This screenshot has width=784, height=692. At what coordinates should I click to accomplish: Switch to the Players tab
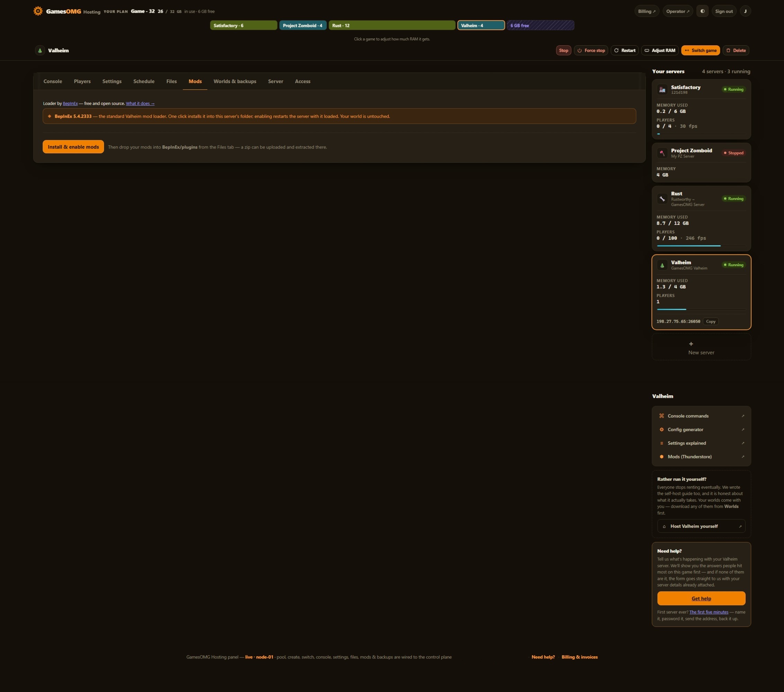[x=82, y=81]
